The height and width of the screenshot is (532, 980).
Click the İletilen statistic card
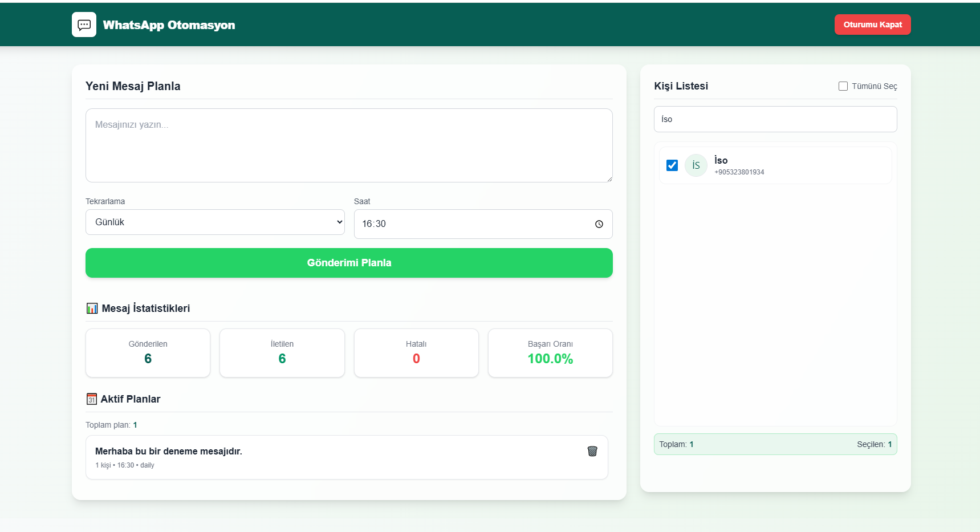pyautogui.click(x=282, y=353)
